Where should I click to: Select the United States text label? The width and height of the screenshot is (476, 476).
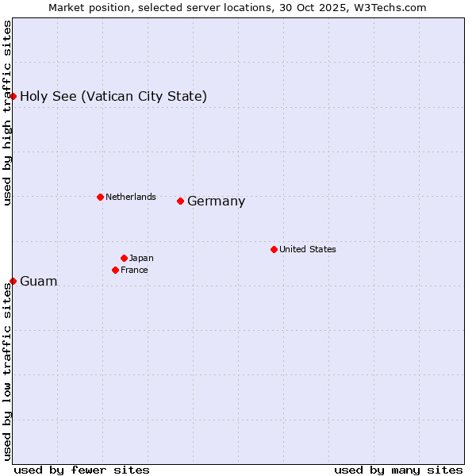307,249
